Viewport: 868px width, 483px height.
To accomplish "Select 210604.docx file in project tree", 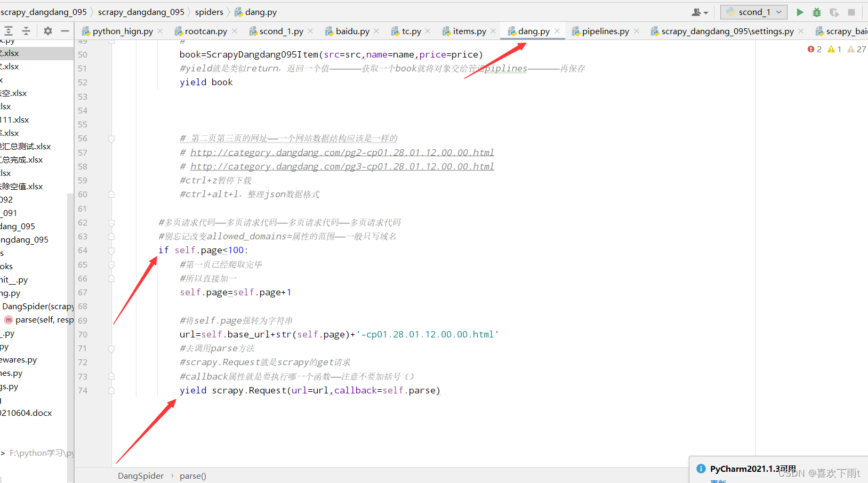I will (26, 413).
